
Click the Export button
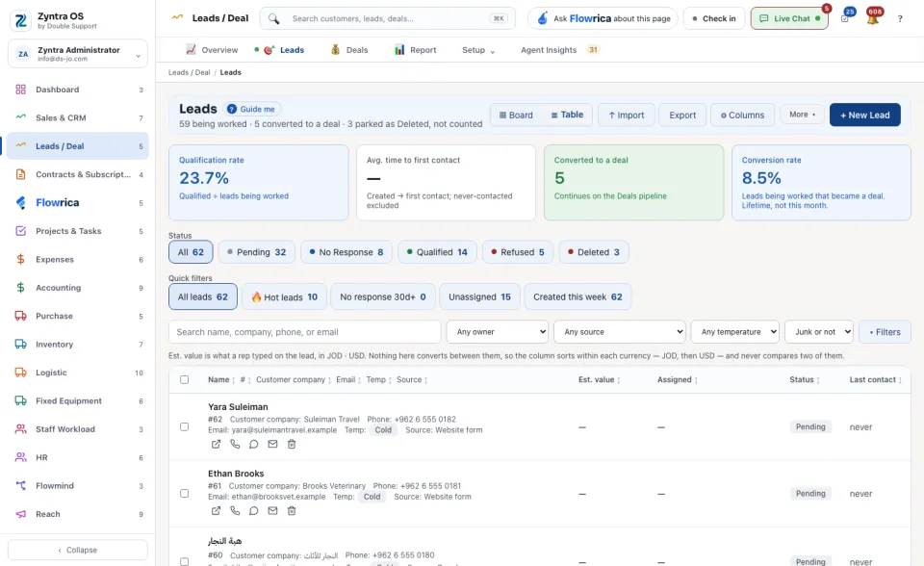click(x=682, y=115)
